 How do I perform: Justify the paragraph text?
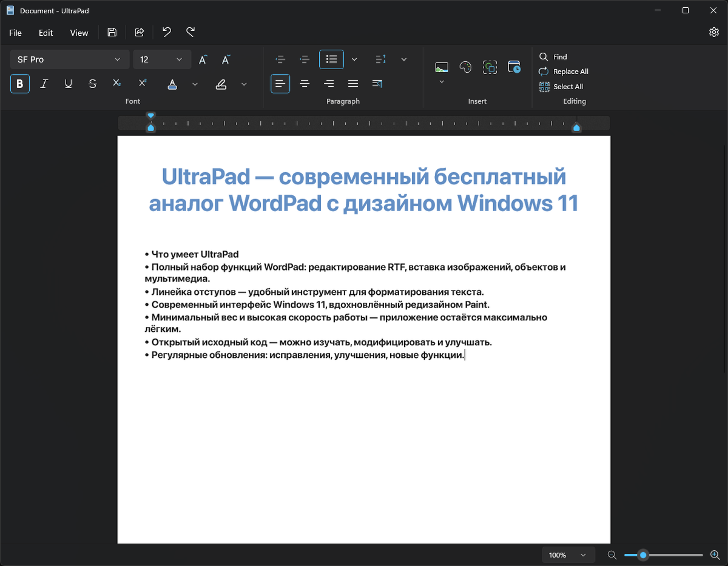tap(353, 84)
